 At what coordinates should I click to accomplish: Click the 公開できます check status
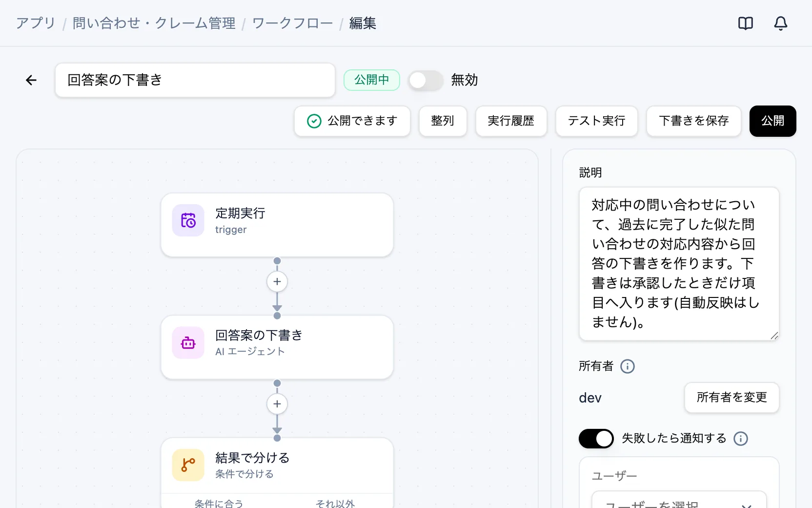coord(352,121)
